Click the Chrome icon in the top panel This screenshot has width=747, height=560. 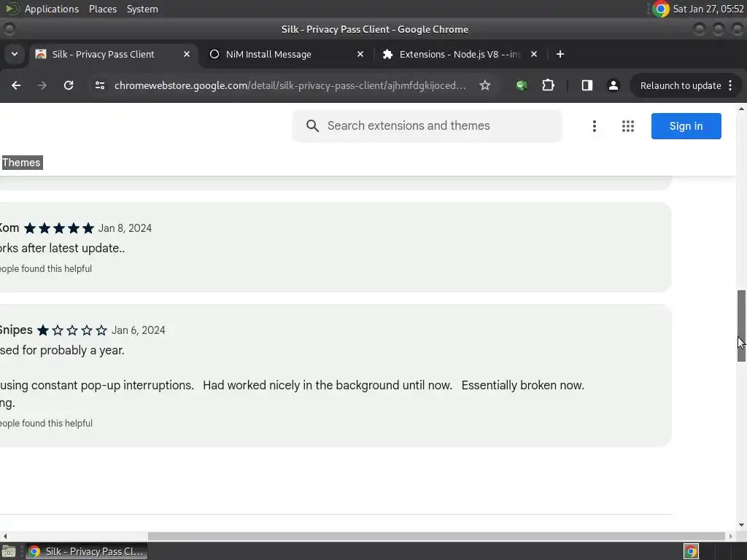[661, 9]
